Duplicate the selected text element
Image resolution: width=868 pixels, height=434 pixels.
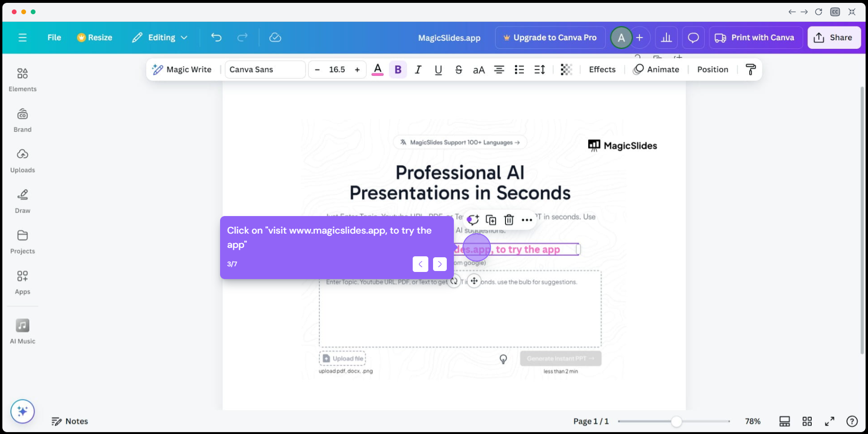tap(491, 220)
